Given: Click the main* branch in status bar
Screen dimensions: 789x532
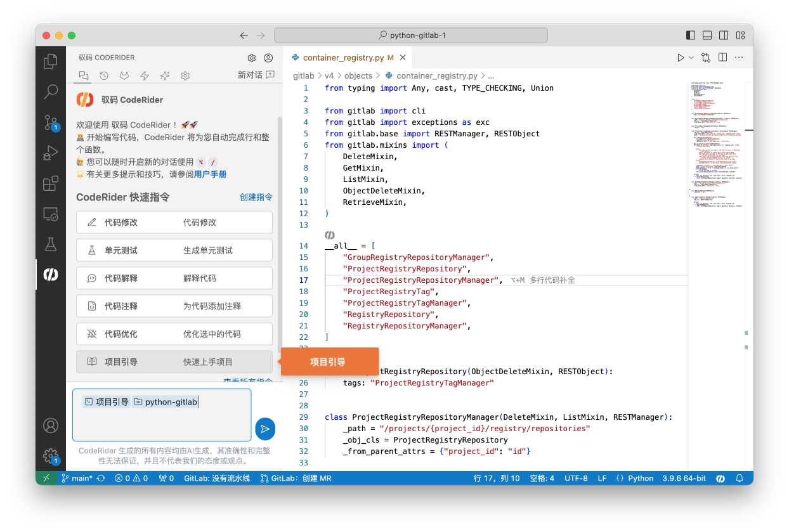Looking at the screenshot, I should click(x=77, y=478).
